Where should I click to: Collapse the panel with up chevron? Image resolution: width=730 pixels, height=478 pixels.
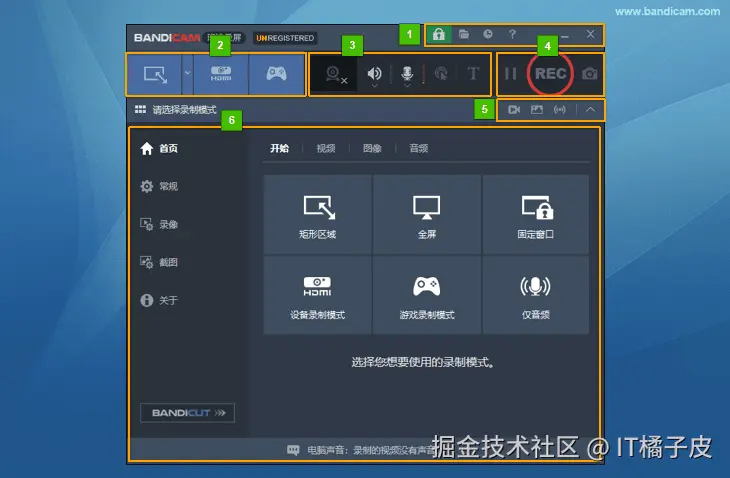(590, 110)
